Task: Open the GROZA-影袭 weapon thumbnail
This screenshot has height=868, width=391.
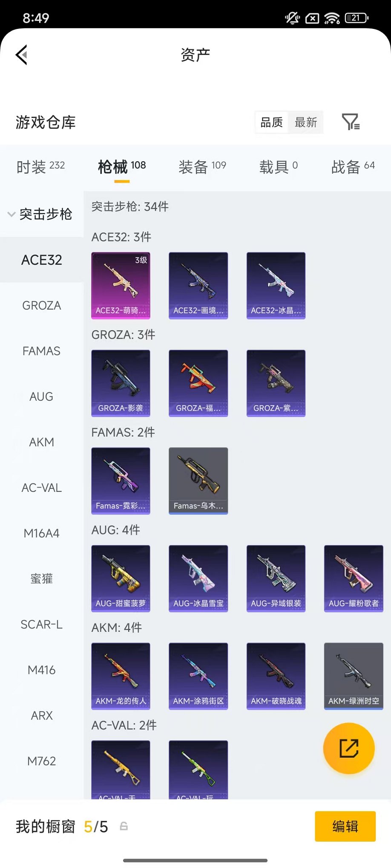Action: (x=121, y=383)
